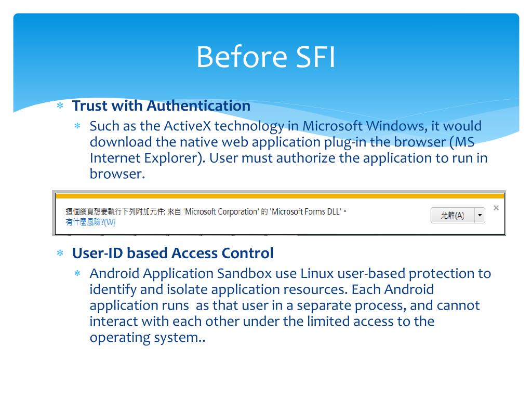Click the bullet star beside User-ID based Access Control
Image resolution: width=532 pixels, height=399 pixels.
pyautogui.click(x=60, y=253)
